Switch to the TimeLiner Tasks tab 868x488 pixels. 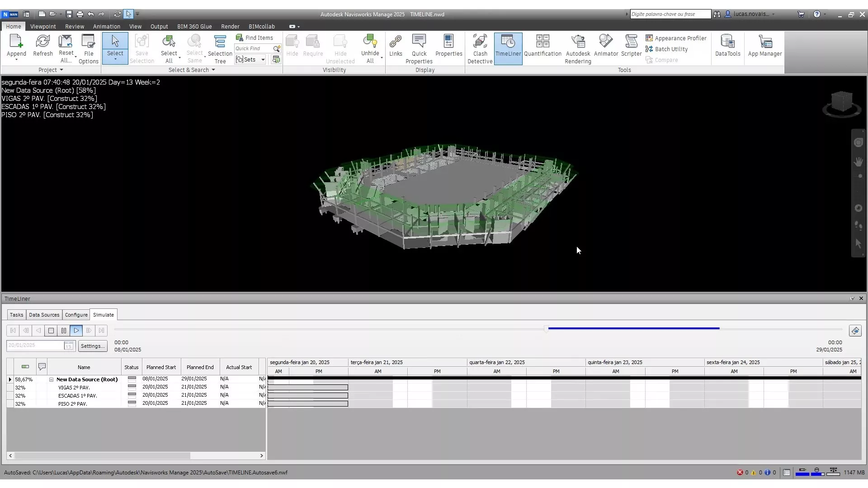pyautogui.click(x=16, y=315)
